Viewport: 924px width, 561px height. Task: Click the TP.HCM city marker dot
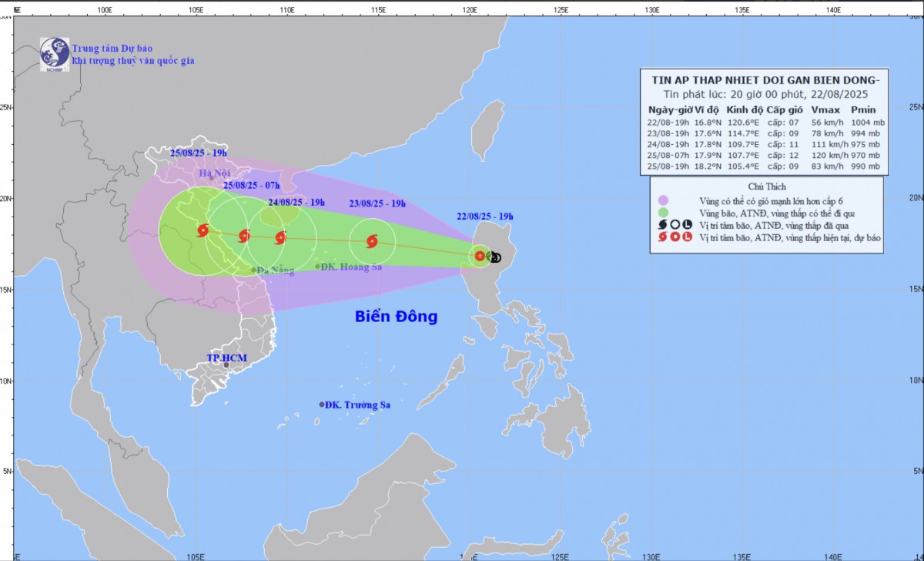(226, 365)
